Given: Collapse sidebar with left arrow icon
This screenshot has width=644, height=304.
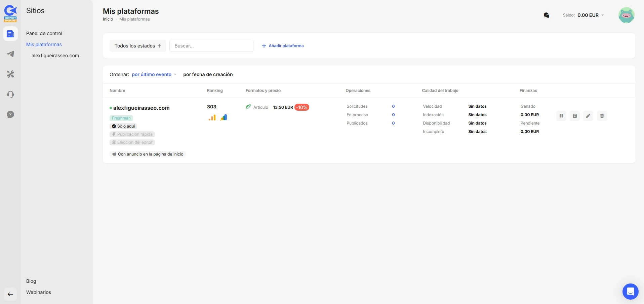Looking at the screenshot, I should [x=10, y=294].
